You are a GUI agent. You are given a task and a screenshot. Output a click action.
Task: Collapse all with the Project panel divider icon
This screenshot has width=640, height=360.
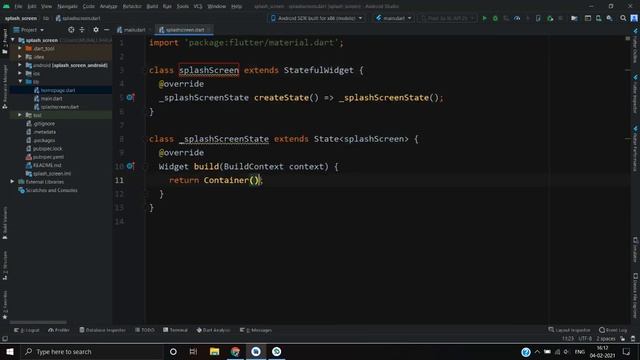coord(82,30)
